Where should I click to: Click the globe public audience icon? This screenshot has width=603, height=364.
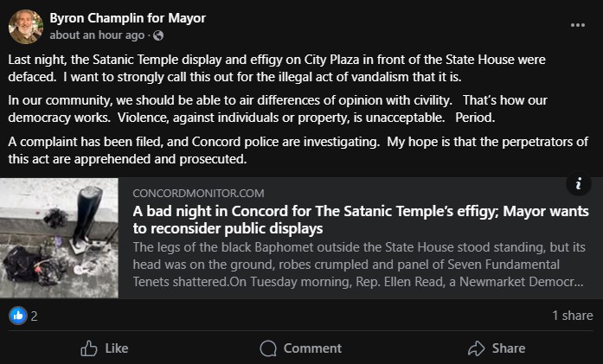[157, 35]
